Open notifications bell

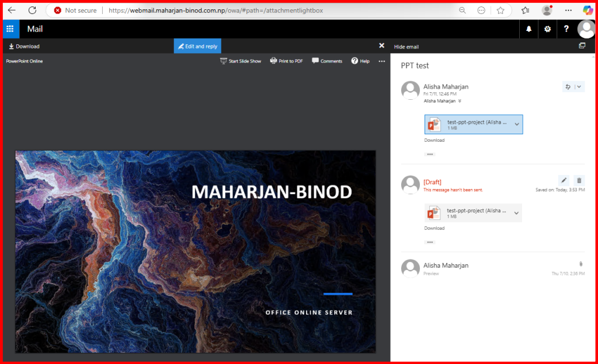[x=529, y=29]
